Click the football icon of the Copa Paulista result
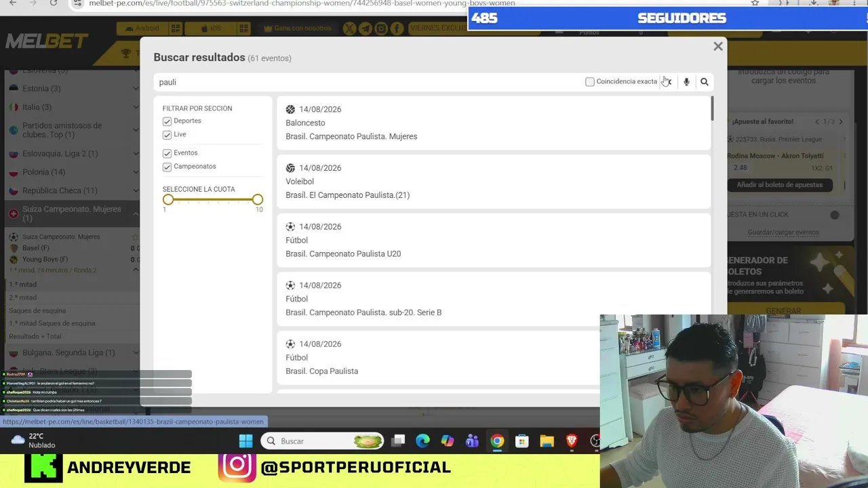This screenshot has height=488, width=868. pos(290,344)
